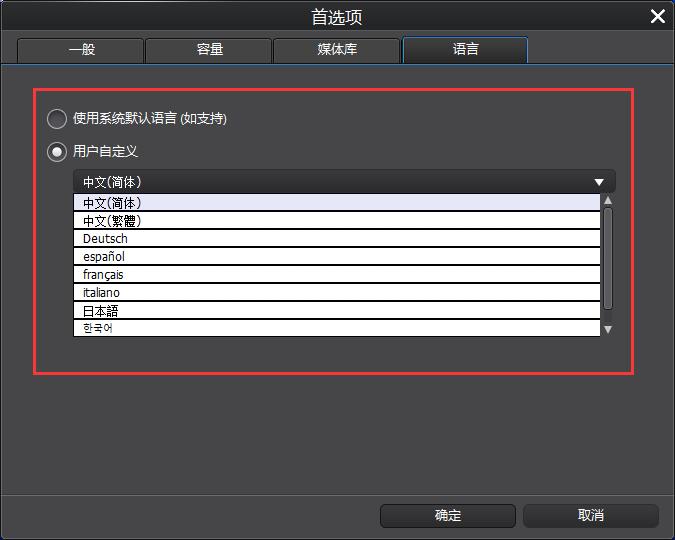Switch to the 一般 tab
675x540 pixels.
(81, 50)
